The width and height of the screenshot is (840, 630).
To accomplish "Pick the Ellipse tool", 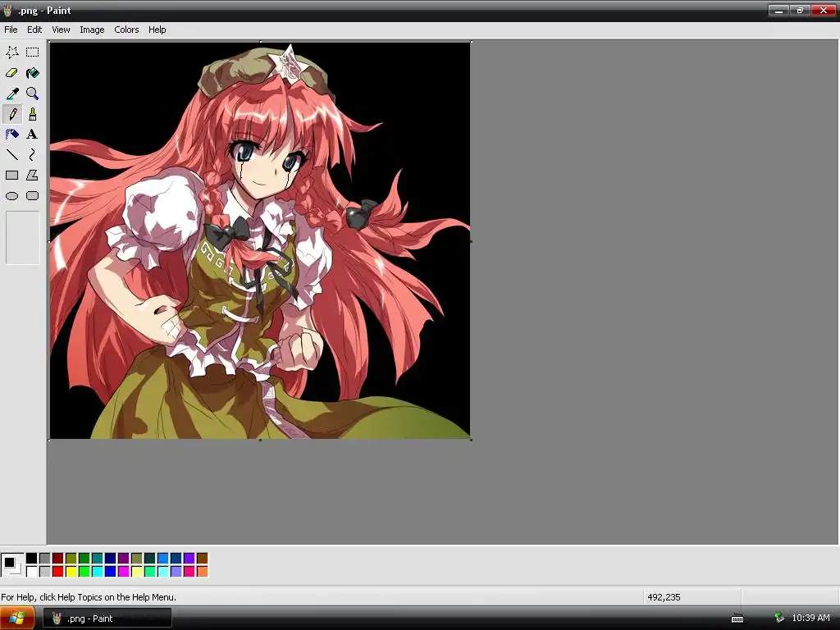I will 11,196.
